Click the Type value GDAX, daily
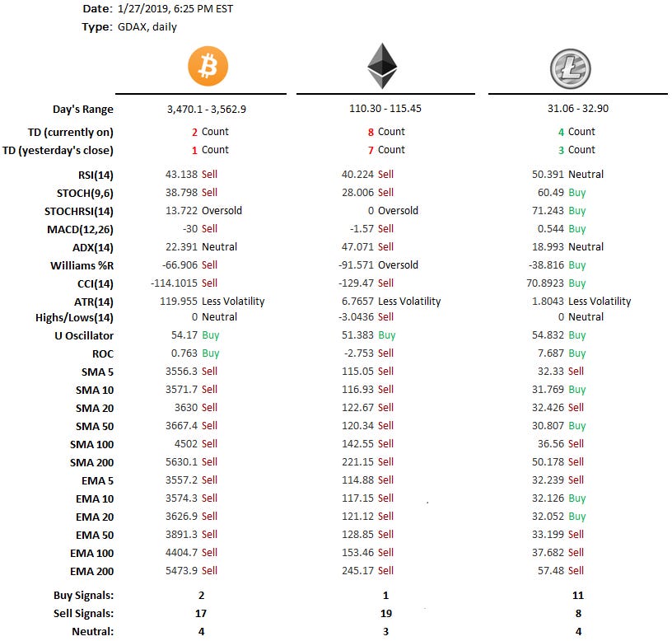Screen dimensions: 672x641 pos(147,26)
